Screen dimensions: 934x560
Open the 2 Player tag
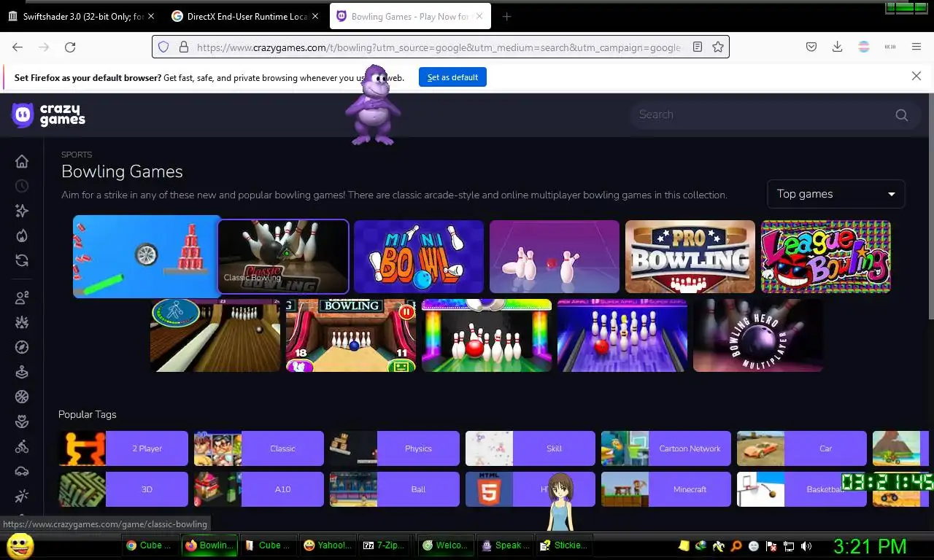pos(123,448)
